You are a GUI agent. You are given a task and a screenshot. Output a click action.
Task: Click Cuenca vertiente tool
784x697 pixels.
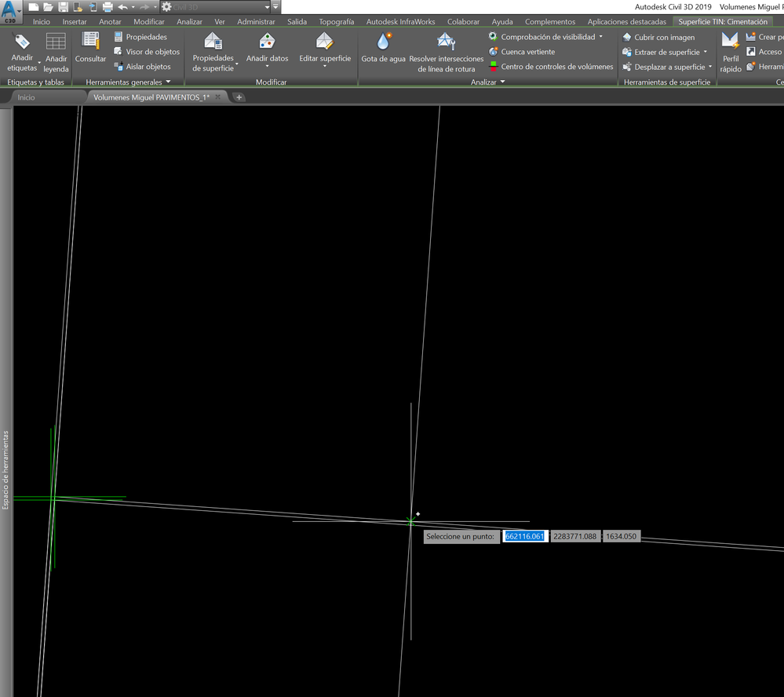tap(522, 52)
